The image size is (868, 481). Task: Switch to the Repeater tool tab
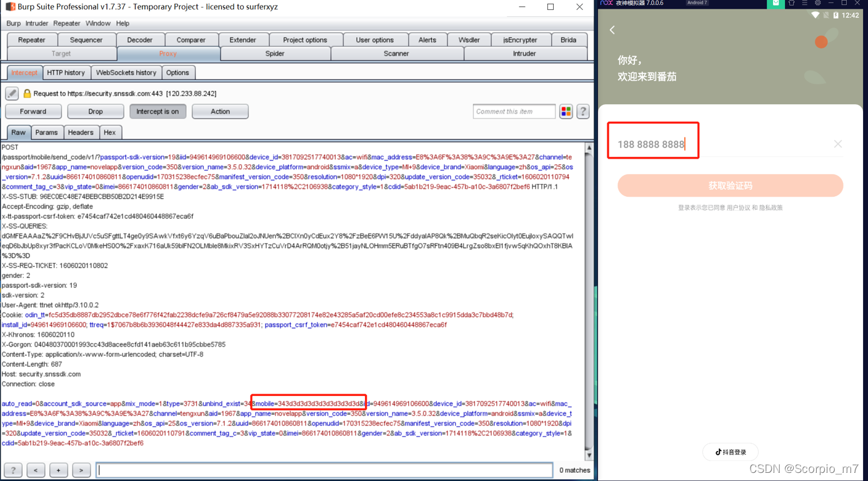[x=32, y=40]
